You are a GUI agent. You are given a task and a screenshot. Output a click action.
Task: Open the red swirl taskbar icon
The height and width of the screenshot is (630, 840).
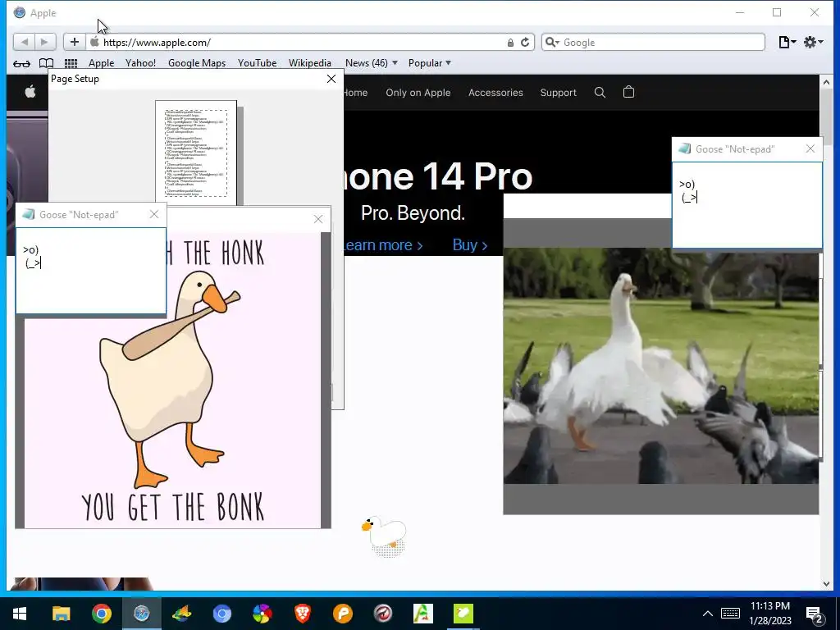click(x=382, y=614)
